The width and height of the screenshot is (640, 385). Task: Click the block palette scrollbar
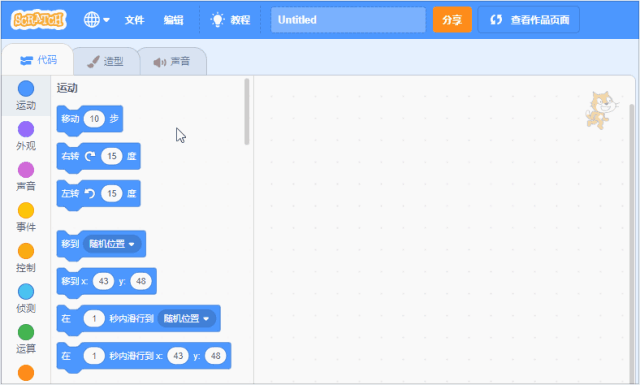247,111
